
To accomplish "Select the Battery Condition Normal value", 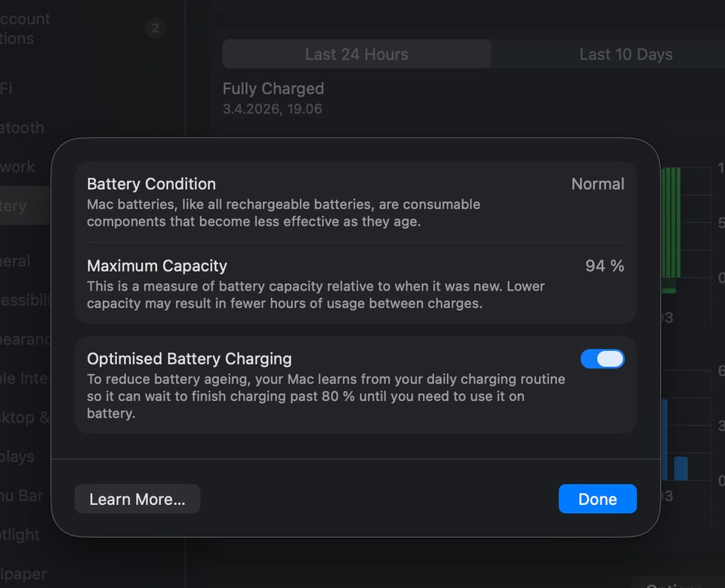I will (597, 184).
